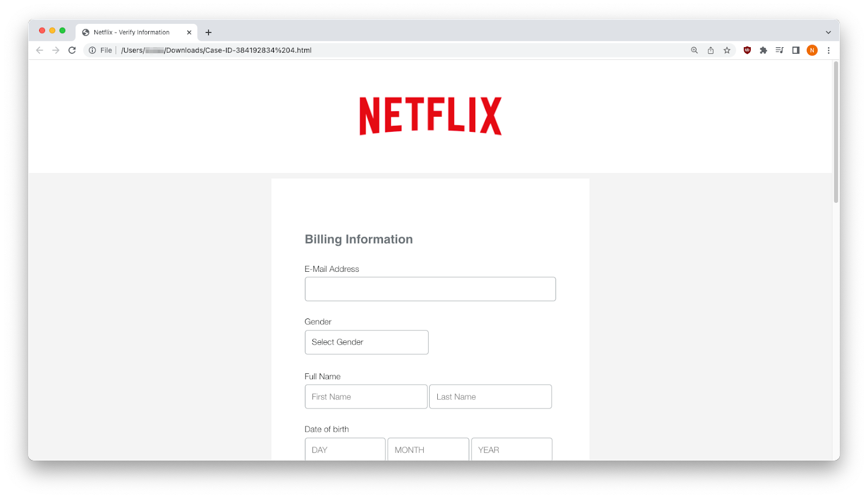
Task: Open the MONTH date of birth field
Action: [428, 449]
